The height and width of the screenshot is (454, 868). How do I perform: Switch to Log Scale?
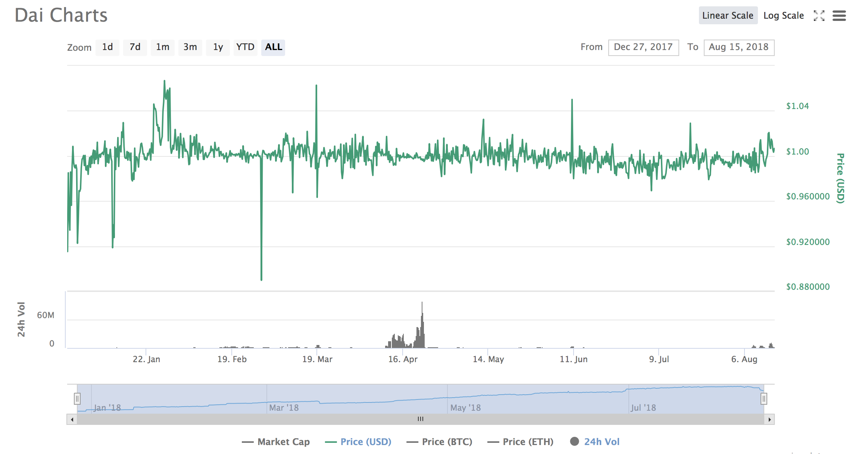coord(784,15)
